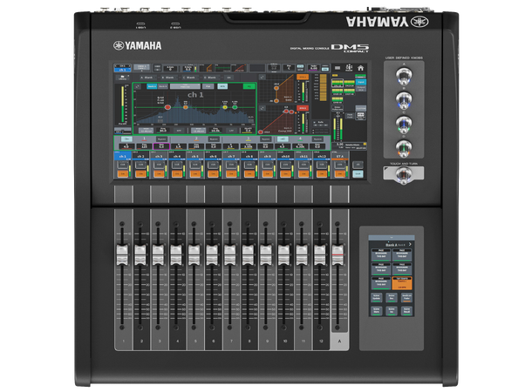Expand the compressor dynamics graph view
The height and width of the screenshot is (392, 532).
(x=262, y=108)
